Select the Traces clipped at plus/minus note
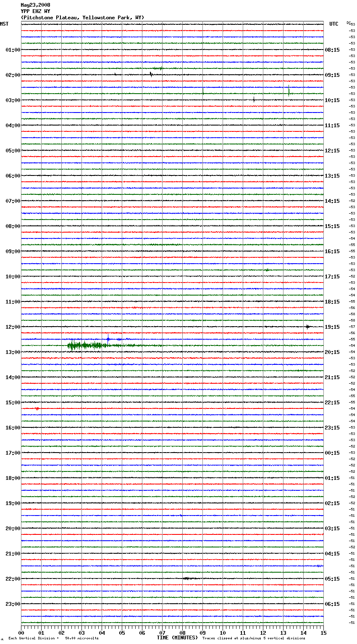The image size is (357, 644). click(x=254, y=638)
